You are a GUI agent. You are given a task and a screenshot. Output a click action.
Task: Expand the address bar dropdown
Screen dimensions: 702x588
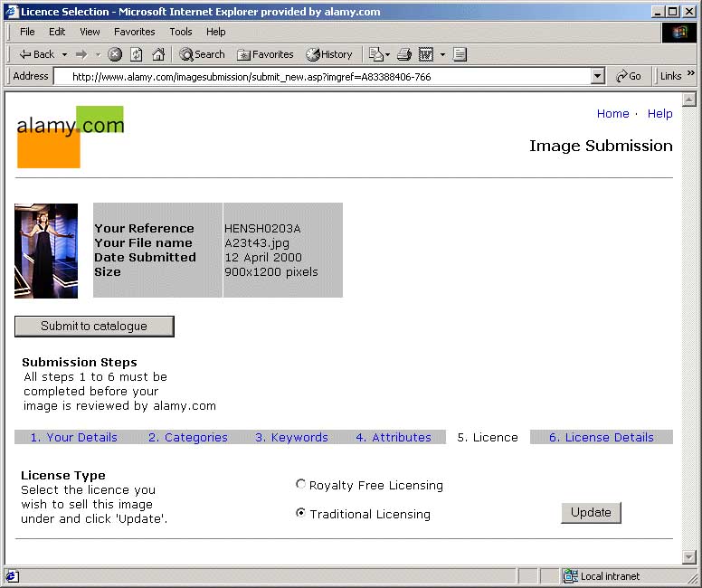coord(597,77)
